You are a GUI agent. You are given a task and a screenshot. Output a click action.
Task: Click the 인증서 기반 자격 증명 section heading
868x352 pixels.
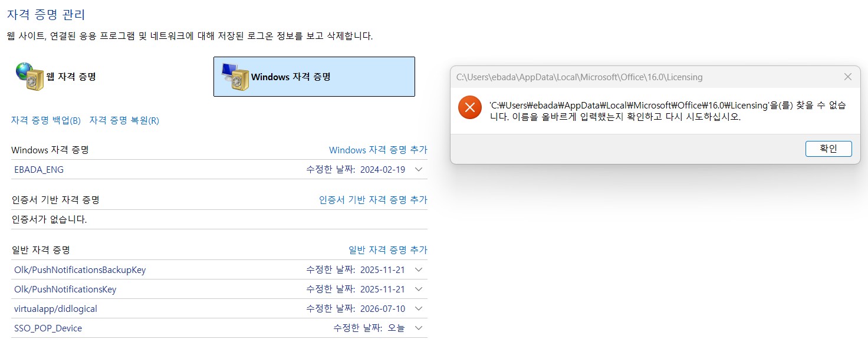55,200
